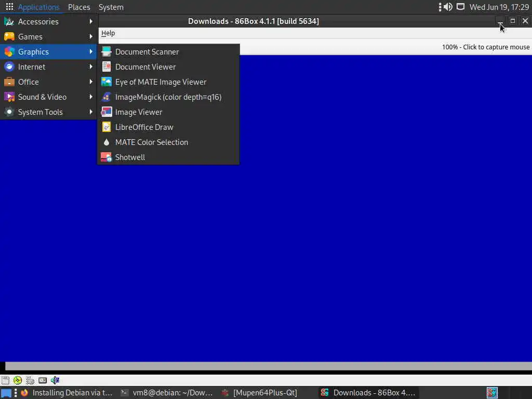Click the volume speaker icon in top panel
This screenshot has height=399, width=532.
448,7
